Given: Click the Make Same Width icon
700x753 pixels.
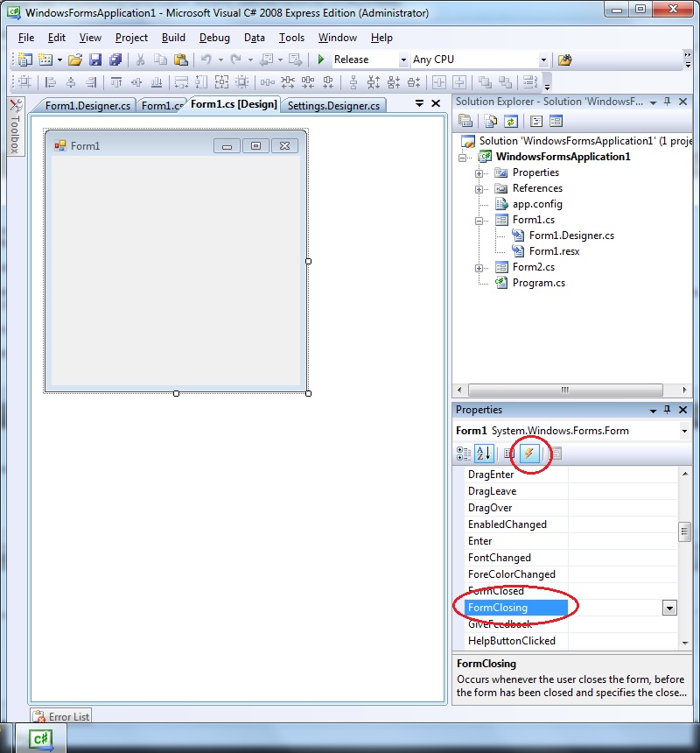Looking at the screenshot, I should 181,82.
